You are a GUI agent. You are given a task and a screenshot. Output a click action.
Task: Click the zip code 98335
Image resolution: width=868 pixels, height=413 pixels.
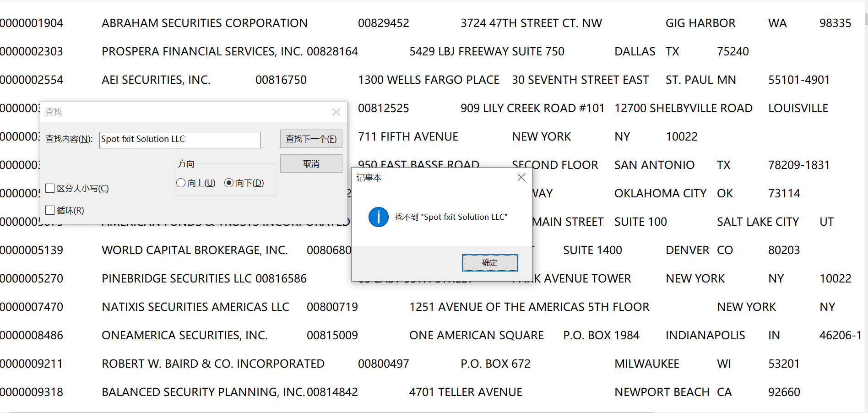point(835,23)
